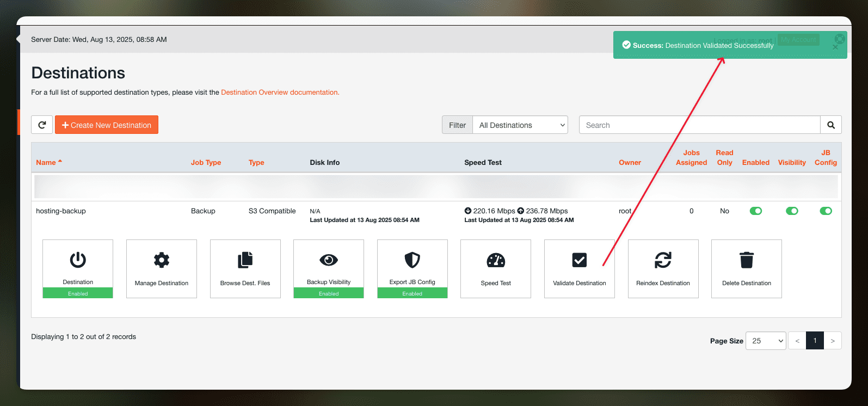Select page 1 in pagination

coord(815,341)
